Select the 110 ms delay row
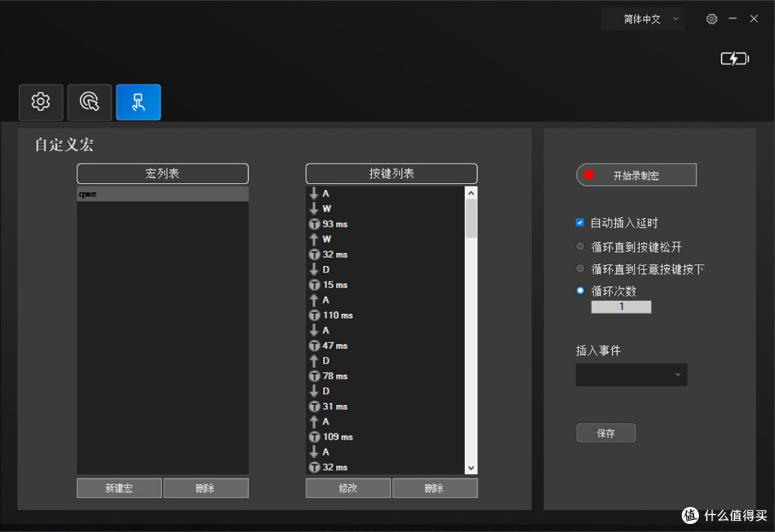The width and height of the screenshot is (775, 532). coord(385,315)
